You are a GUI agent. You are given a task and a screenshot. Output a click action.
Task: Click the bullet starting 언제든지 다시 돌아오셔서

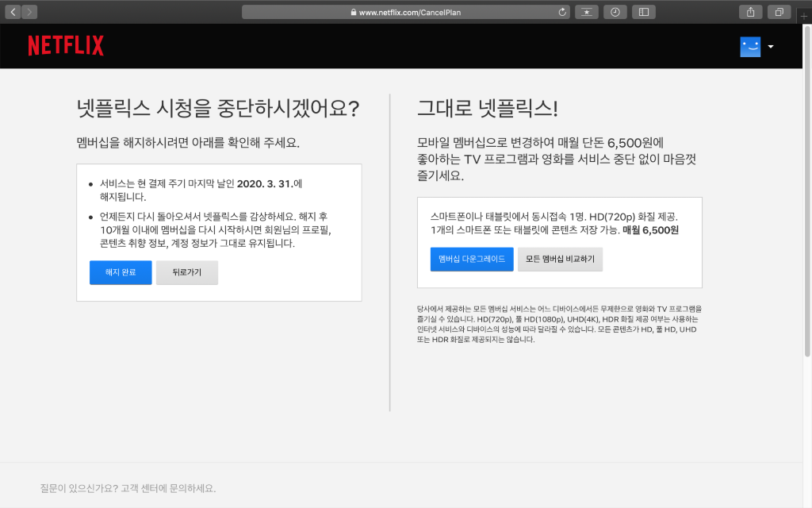[216, 229]
